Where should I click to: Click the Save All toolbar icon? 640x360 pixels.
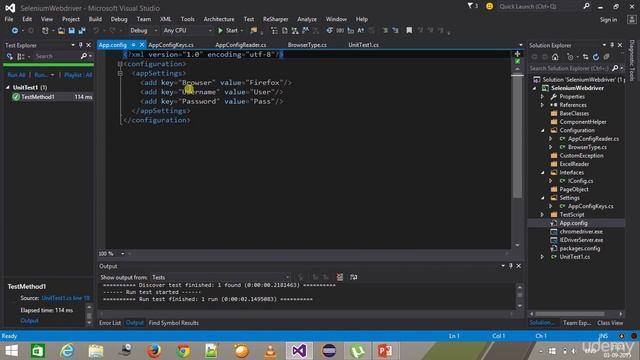coord(82,31)
